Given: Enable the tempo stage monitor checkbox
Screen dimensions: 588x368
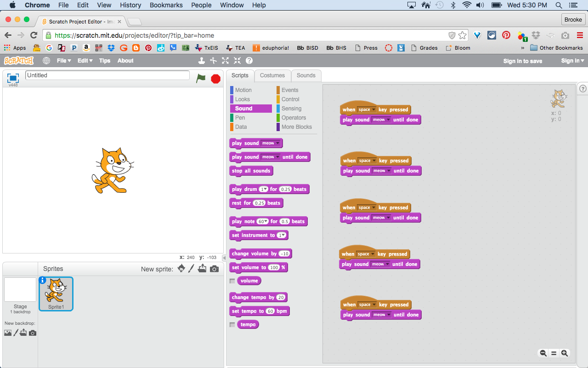Looking at the screenshot, I should point(232,324).
